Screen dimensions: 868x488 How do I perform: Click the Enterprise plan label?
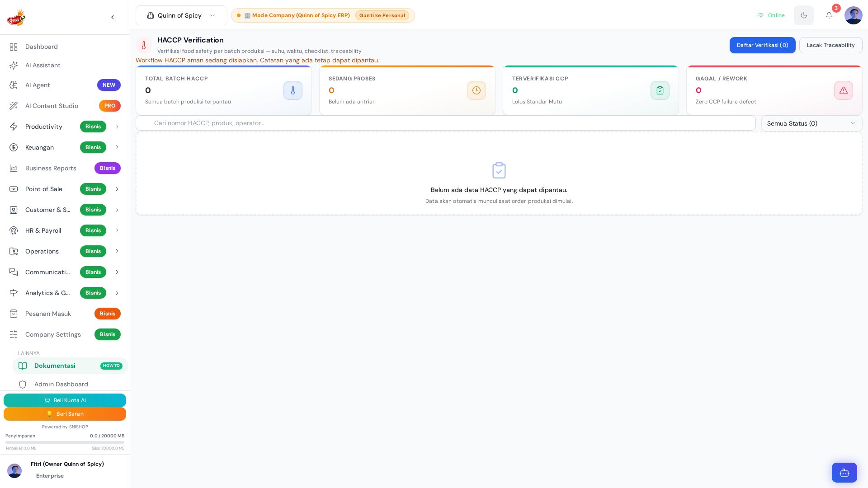coord(50,476)
